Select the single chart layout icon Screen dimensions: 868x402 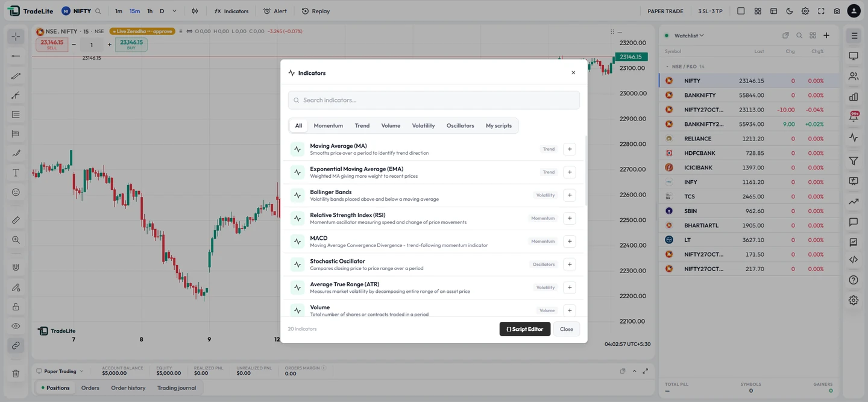(x=741, y=11)
